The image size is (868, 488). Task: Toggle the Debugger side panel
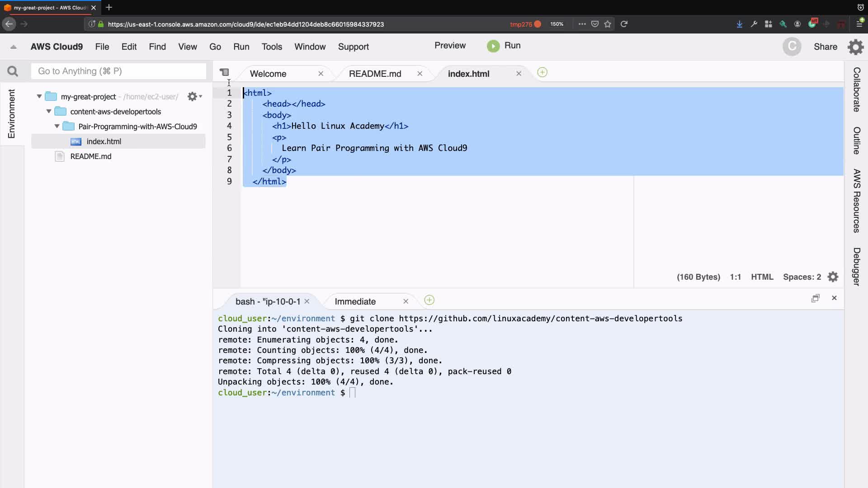856,267
